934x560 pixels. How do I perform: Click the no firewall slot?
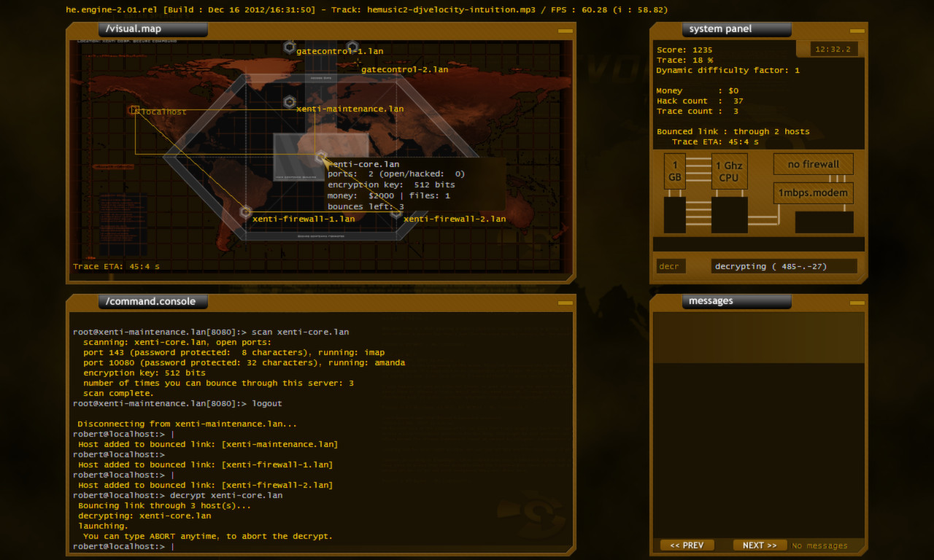pos(813,164)
